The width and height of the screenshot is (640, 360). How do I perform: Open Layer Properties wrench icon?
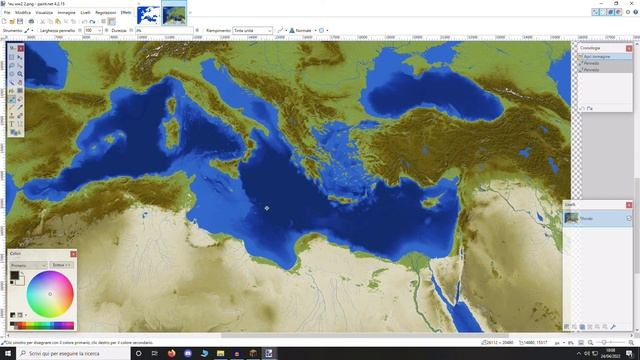(613, 327)
